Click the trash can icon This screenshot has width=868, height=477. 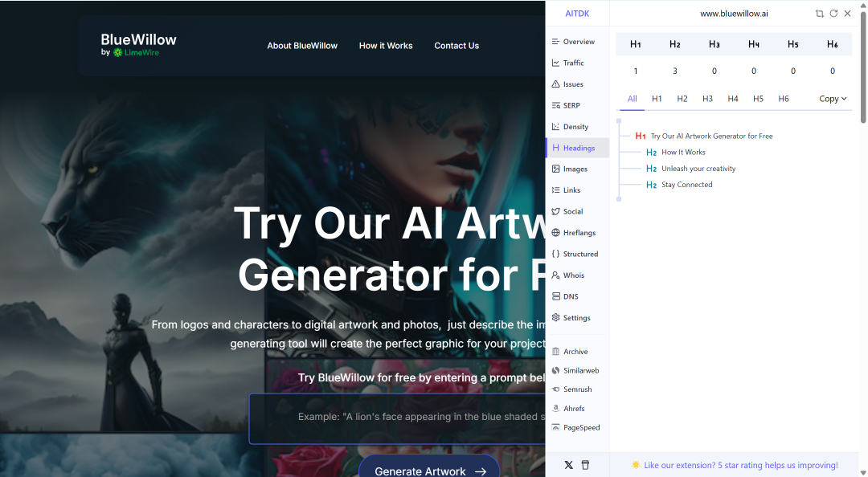(x=585, y=465)
